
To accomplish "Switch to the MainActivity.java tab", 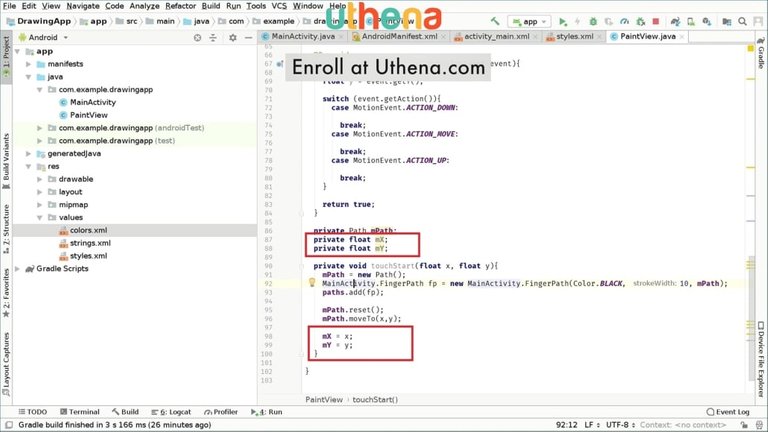I will pos(303,36).
